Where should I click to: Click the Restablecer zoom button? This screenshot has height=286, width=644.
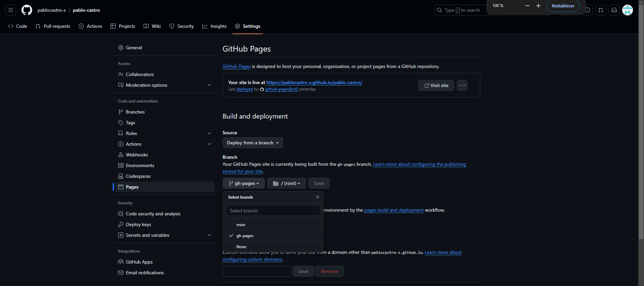click(x=563, y=6)
